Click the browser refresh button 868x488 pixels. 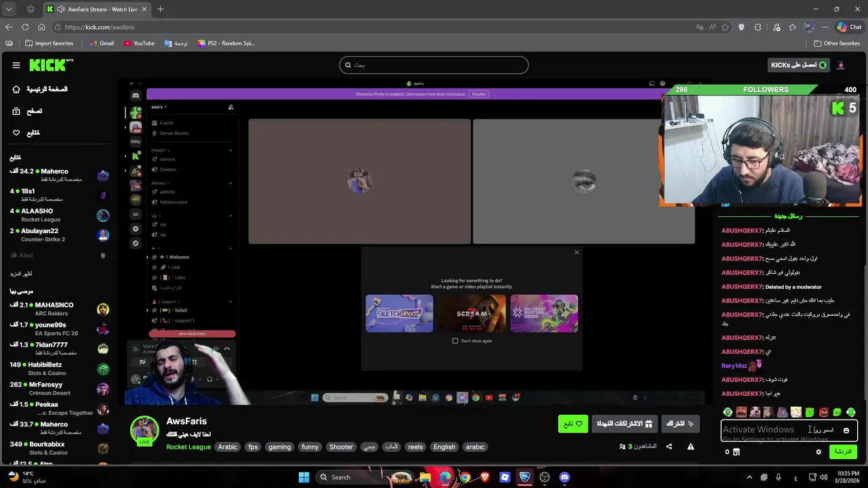25,27
